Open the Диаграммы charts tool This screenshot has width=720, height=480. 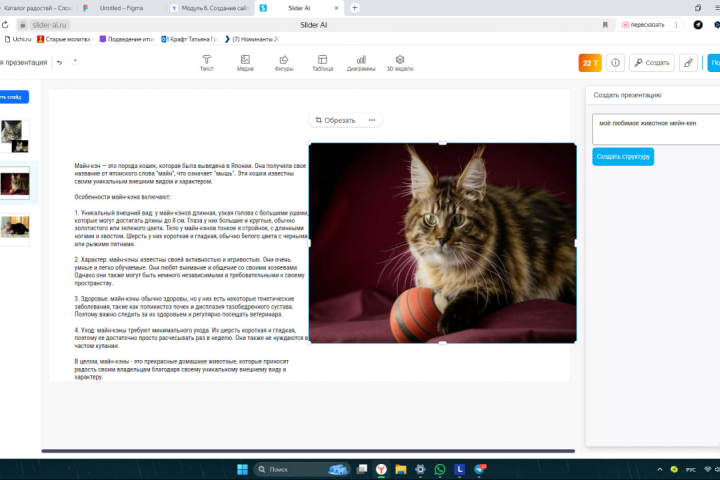[x=361, y=63]
